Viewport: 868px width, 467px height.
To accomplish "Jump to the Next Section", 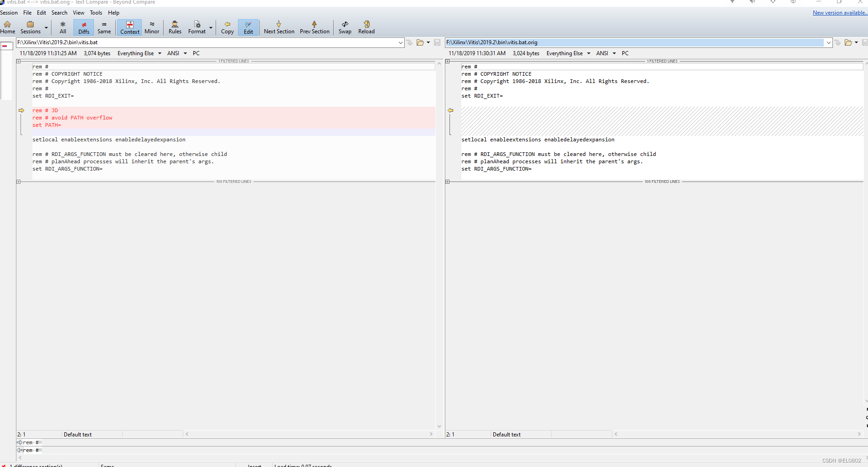I will (x=279, y=27).
